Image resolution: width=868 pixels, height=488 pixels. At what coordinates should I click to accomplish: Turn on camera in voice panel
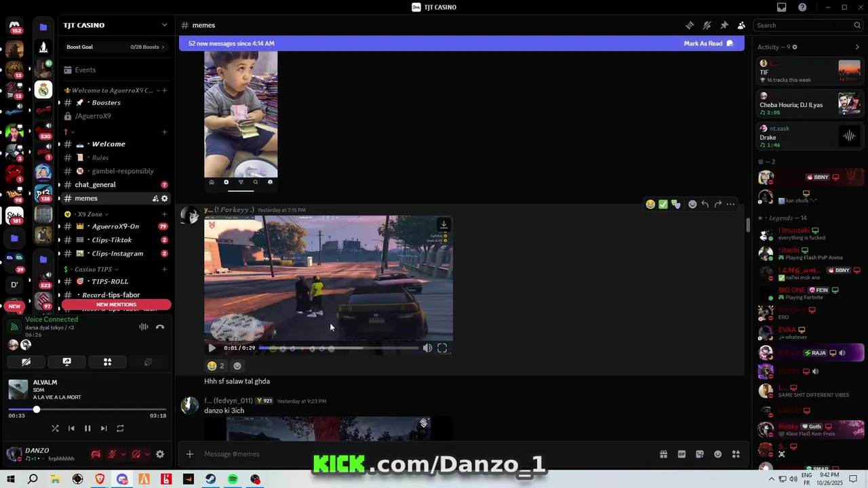(26, 362)
